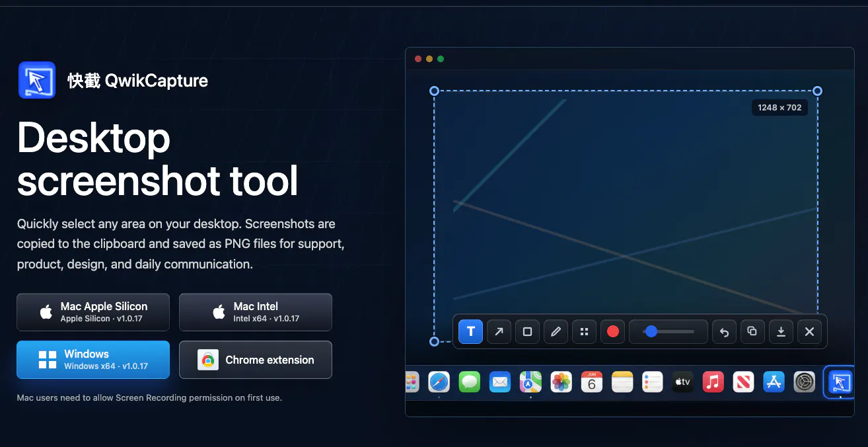Open Safari from the dock
Viewport: 868px width, 447px height.
click(439, 382)
